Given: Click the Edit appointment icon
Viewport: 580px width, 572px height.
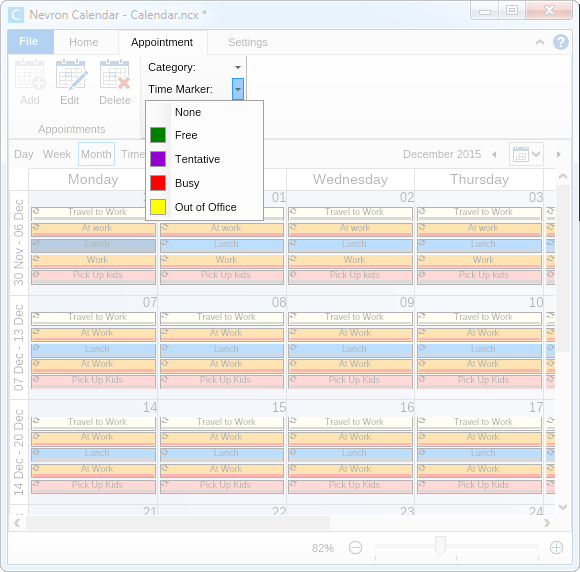Looking at the screenshot, I should (x=71, y=75).
